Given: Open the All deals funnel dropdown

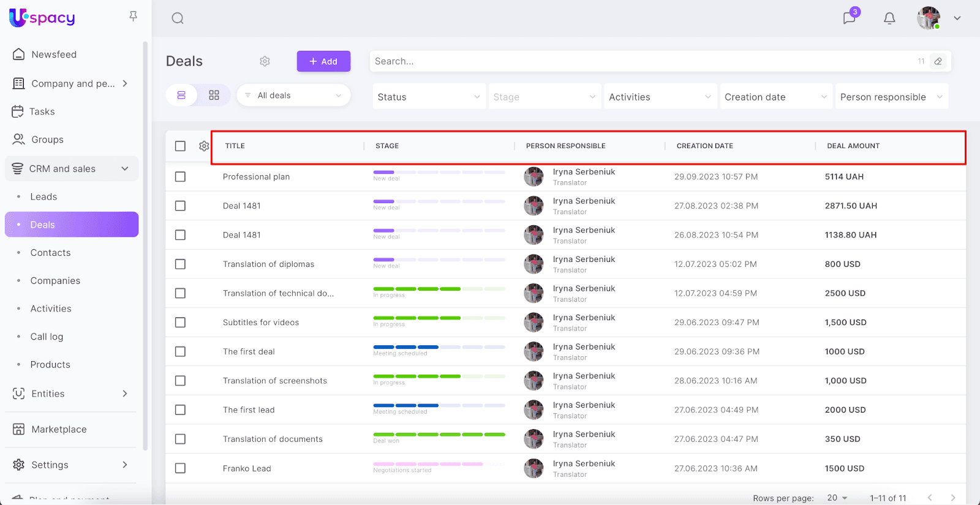Looking at the screenshot, I should (293, 95).
